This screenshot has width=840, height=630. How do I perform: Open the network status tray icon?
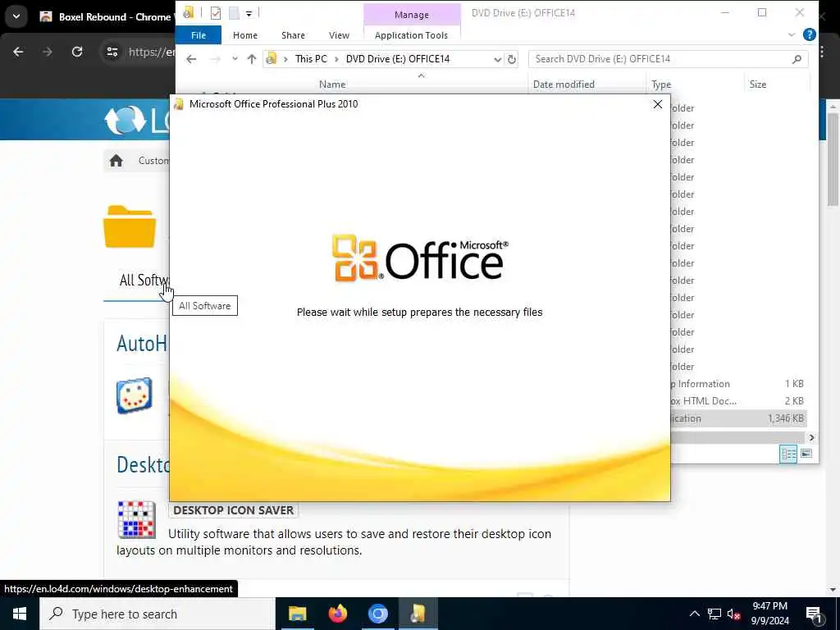[x=714, y=614]
